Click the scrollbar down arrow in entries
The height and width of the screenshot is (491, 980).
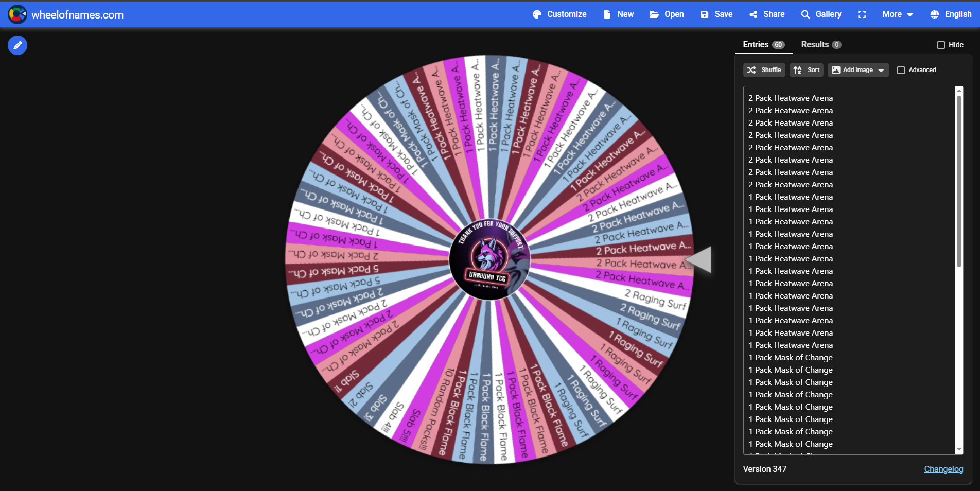click(959, 450)
